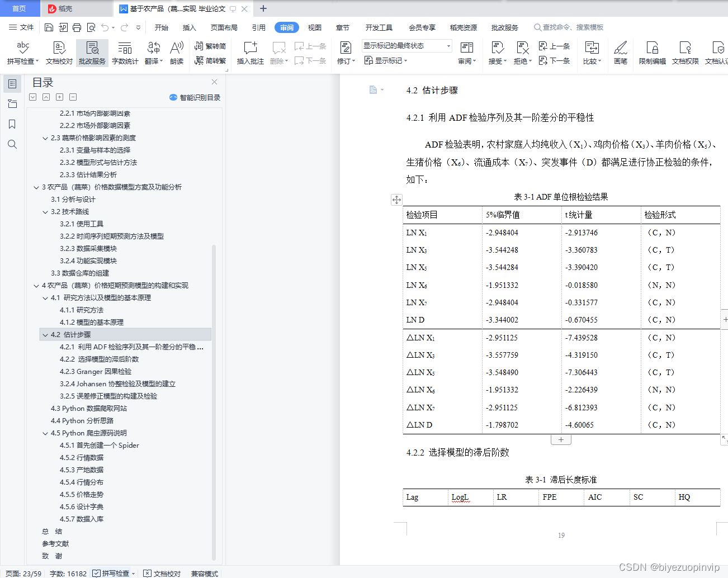Click the 翻译 translate tool
The width and height of the screenshot is (728, 578).
point(154,53)
